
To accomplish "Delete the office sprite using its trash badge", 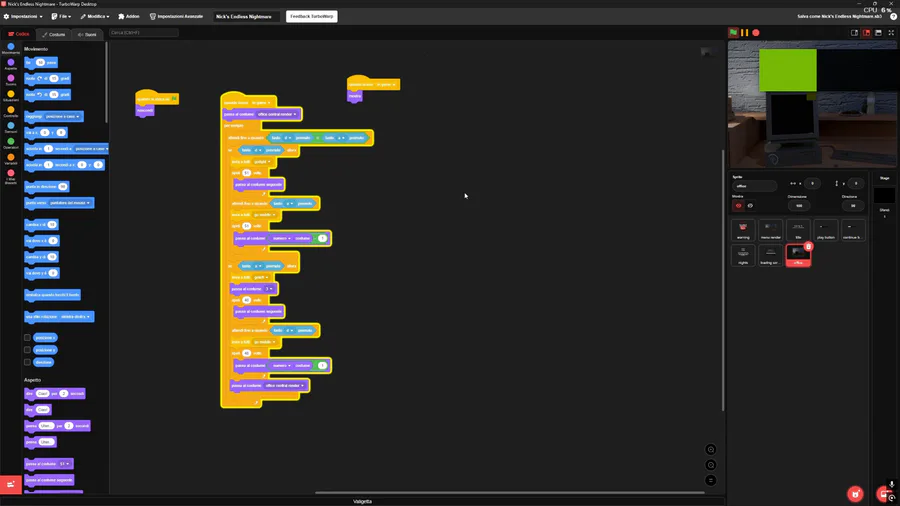I will (808, 247).
